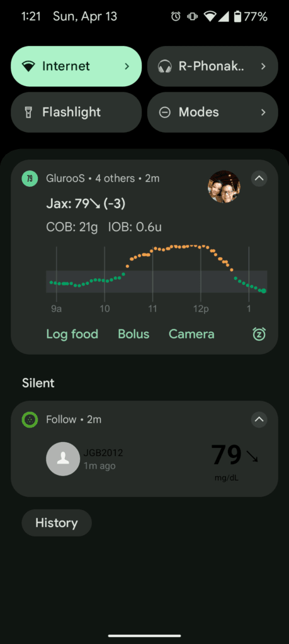This screenshot has height=644, width=289.
Task: Select Log food action
Action: (x=72, y=334)
